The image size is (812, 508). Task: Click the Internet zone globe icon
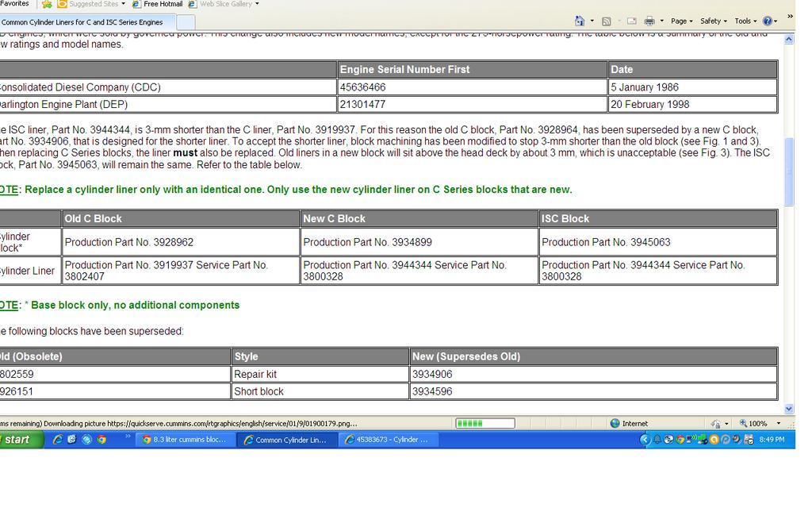point(615,424)
